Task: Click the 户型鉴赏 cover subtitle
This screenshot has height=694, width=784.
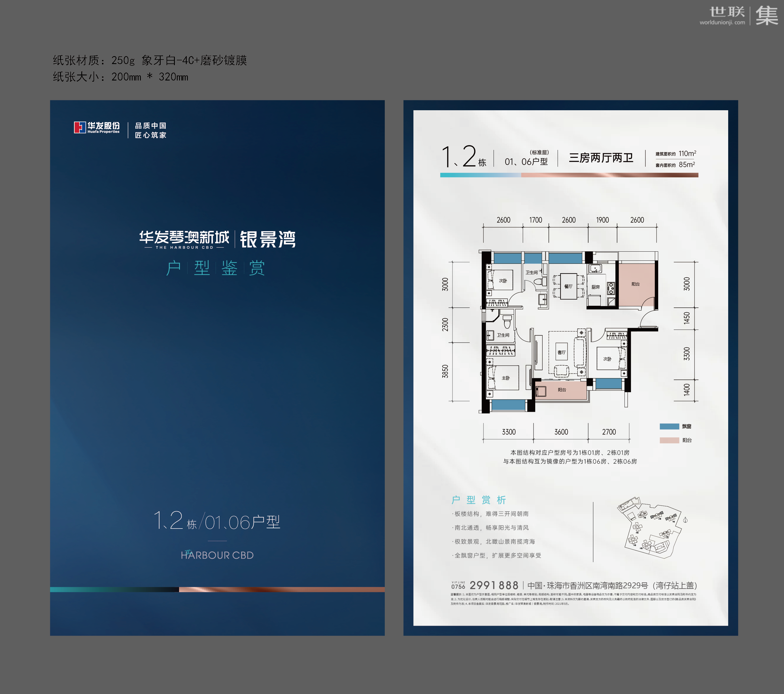Action: point(215,268)
